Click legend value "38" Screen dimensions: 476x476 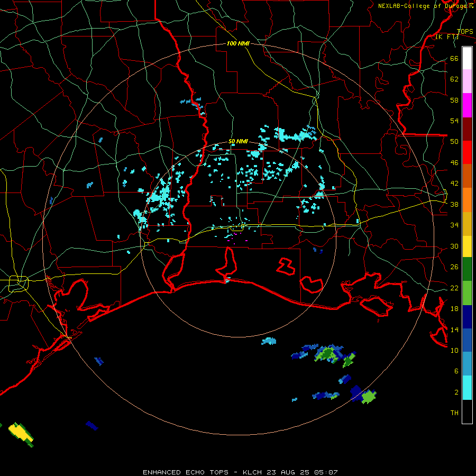point(454,204)
